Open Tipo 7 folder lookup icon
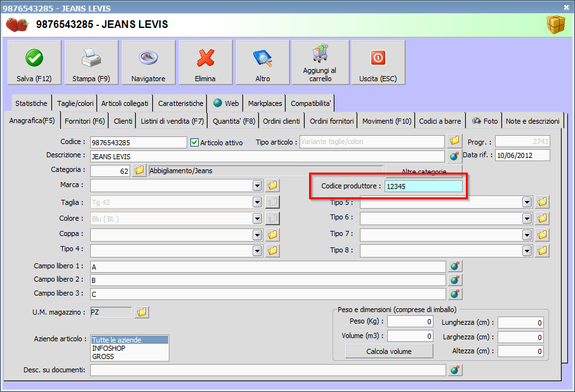575x392 pixels. 542,235
